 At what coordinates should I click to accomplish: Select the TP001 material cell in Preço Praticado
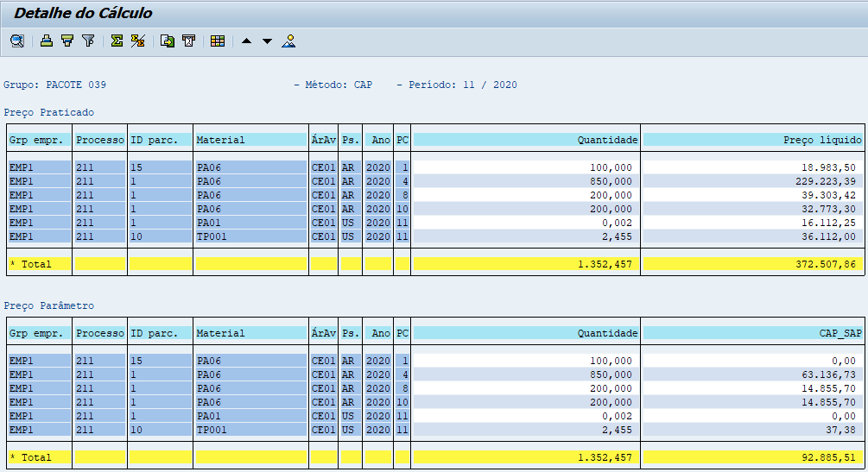(250, 236)
